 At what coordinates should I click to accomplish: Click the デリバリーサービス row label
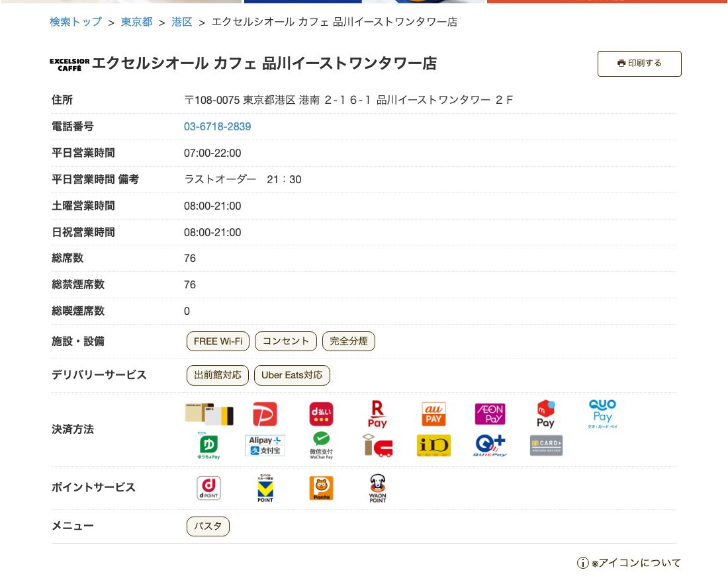(x=99, y=375)
